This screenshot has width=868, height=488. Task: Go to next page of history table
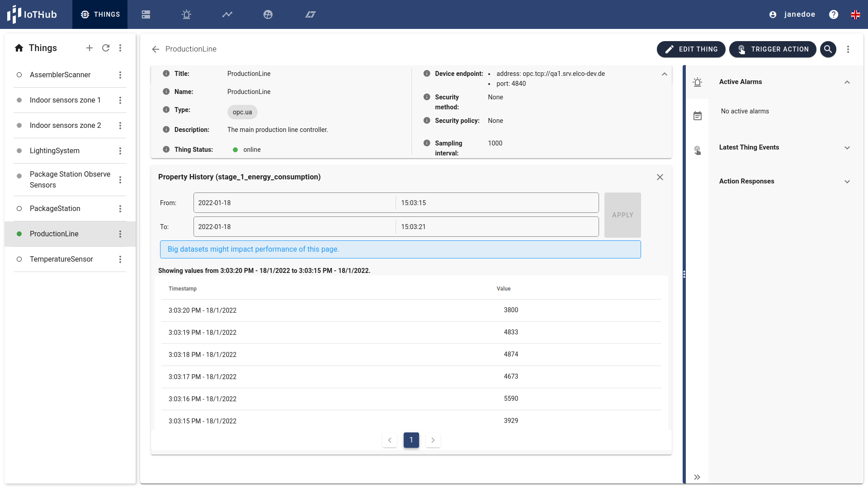pos(433,440)
